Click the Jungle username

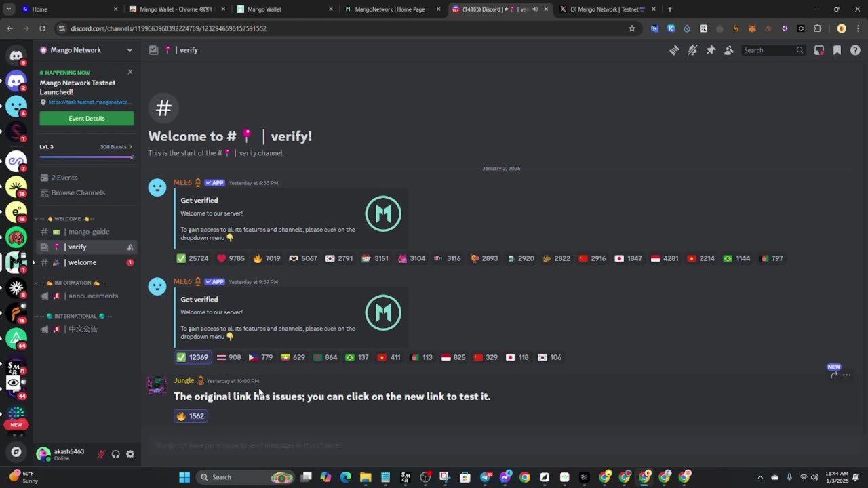[184, 381]
